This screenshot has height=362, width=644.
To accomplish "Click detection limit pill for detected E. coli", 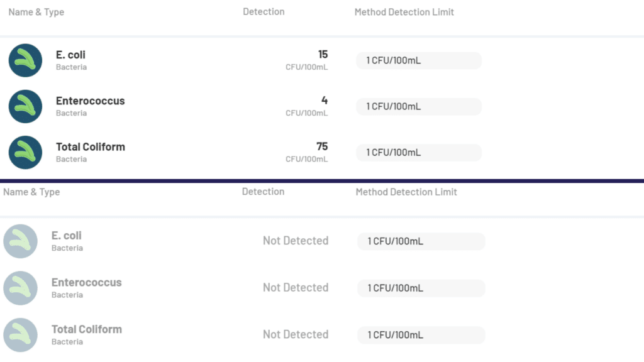I will 418,60.
